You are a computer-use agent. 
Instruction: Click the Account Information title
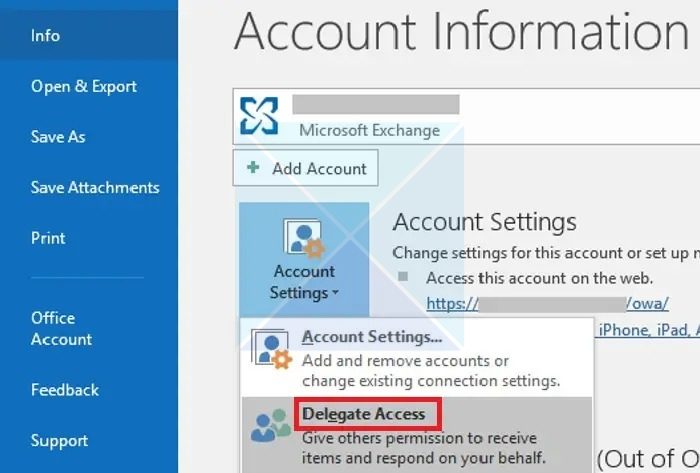click(462, 31)
